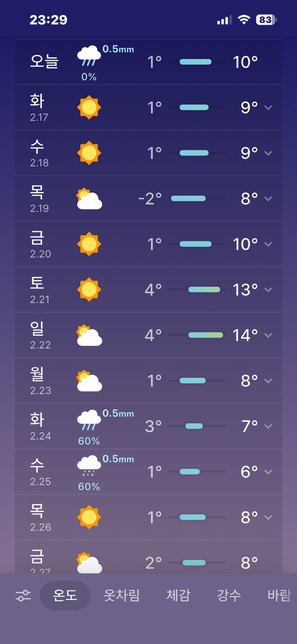Expand the 월 2.23 forecast chevron
Image resolution: width=297 pixels, height=644 pixels.
pos(268,381)
